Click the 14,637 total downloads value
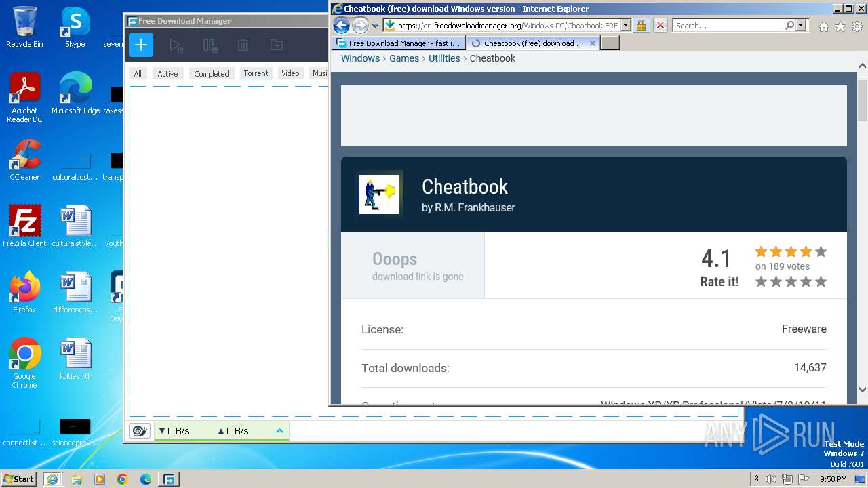The image size is (868, 488). coord(810,367)
